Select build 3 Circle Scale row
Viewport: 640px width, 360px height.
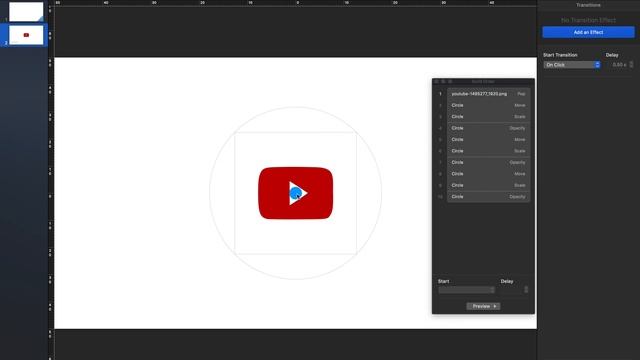pyautogui.click(x=489, y=117)
